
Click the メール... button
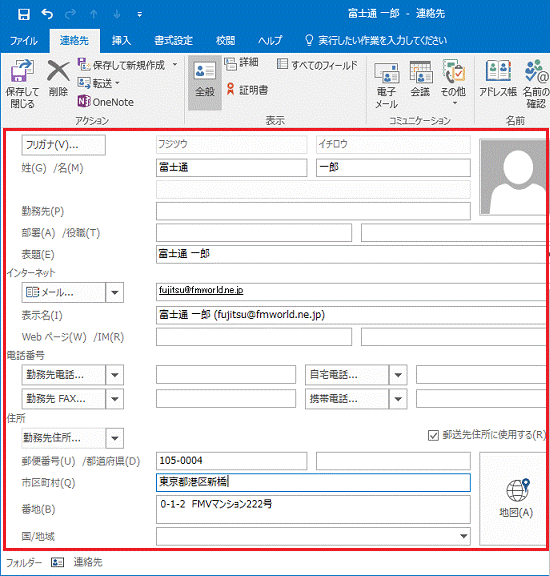64,292
